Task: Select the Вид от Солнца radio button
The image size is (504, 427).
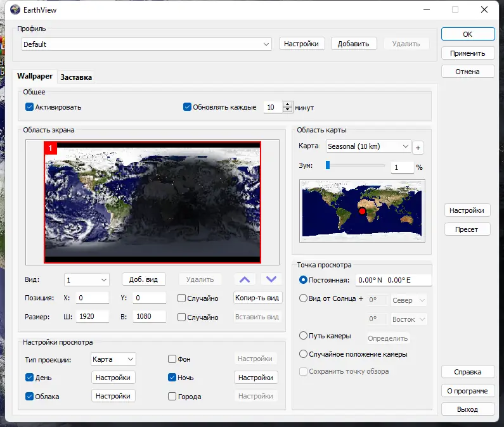Action: point(303,298)
